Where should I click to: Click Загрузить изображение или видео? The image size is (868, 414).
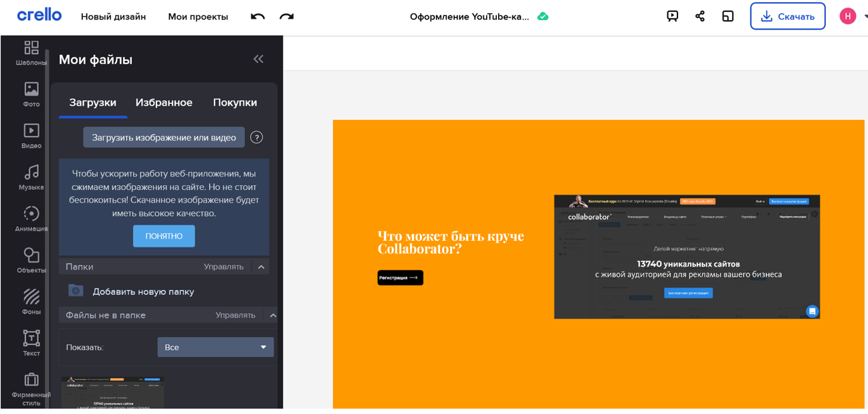[164, 137]
